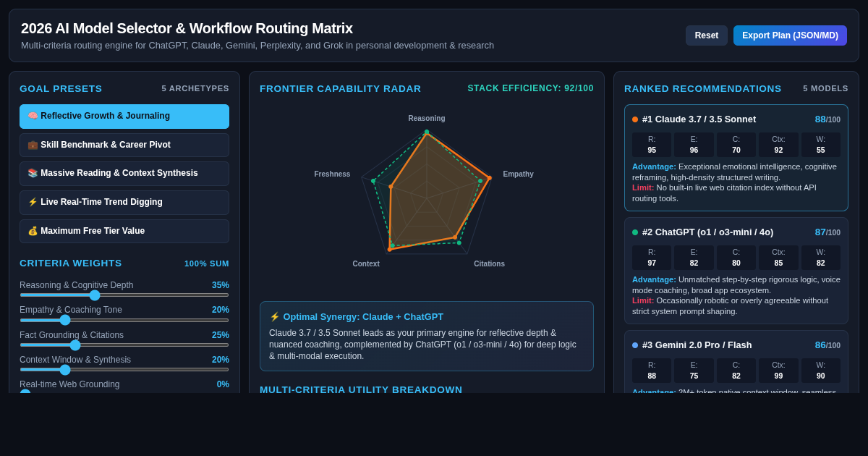Click Empathy axis label on radar
Viewport: 868px width, 456px height.
tap(519, 174)
